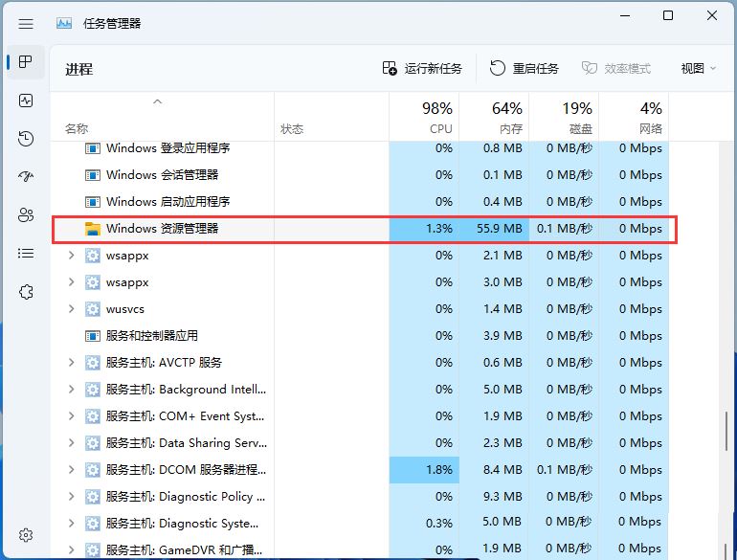Open the Details list icon in sidebar
The width and height of the screenshot is (737, 560).
click(26, 254)
